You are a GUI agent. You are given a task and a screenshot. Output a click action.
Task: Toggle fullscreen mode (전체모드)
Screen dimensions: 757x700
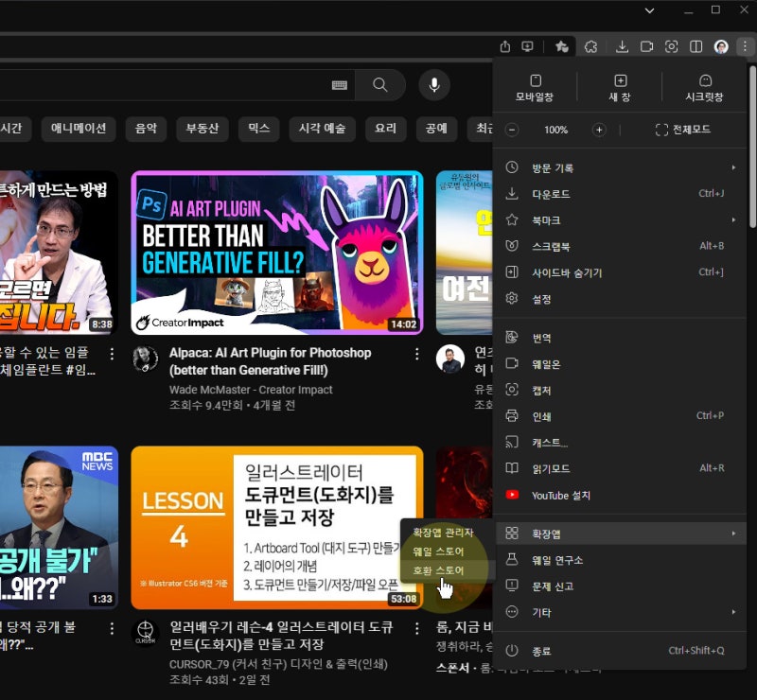(682, 130)
